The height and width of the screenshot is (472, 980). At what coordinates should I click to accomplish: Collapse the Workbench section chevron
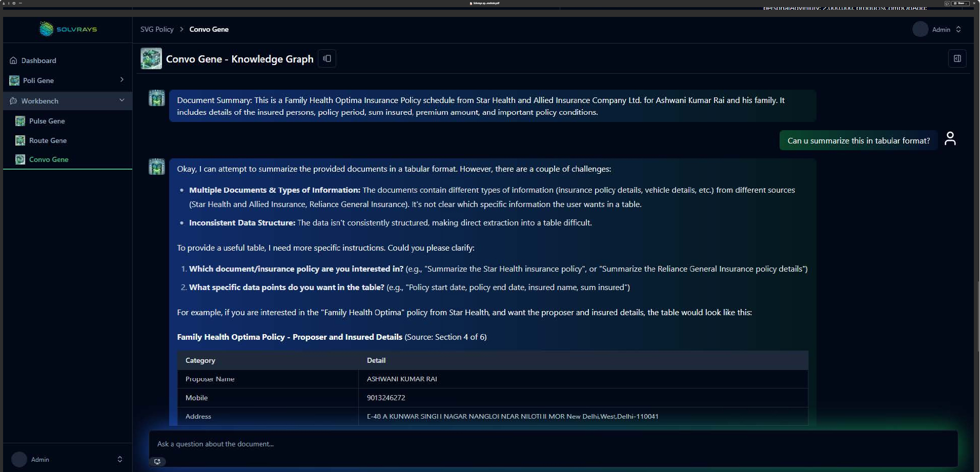pos(121,100)
